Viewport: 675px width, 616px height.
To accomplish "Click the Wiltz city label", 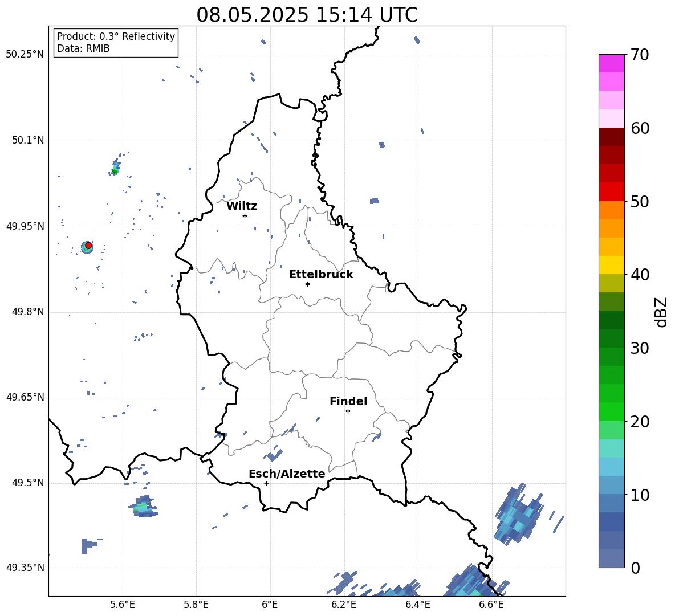I will [x=242, y=206].
